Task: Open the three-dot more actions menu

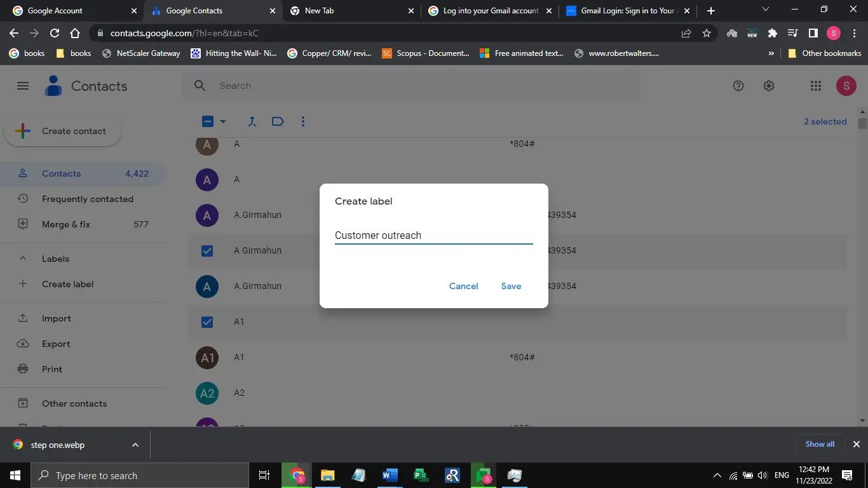Action: (x=303, y=121)
